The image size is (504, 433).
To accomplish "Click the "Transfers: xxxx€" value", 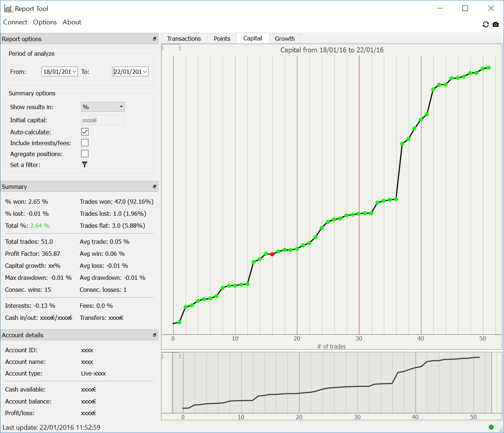I will (102, 318).
